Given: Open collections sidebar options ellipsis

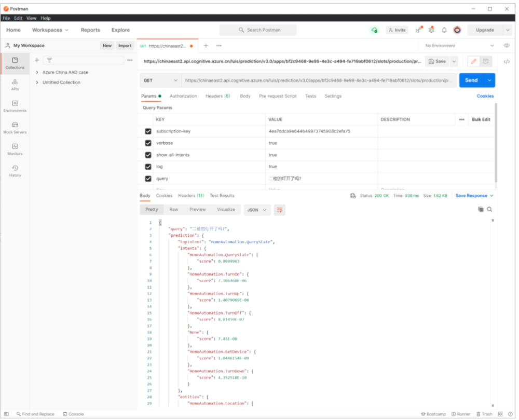Looking at the screenshot, I should click(x=130, y=60).
